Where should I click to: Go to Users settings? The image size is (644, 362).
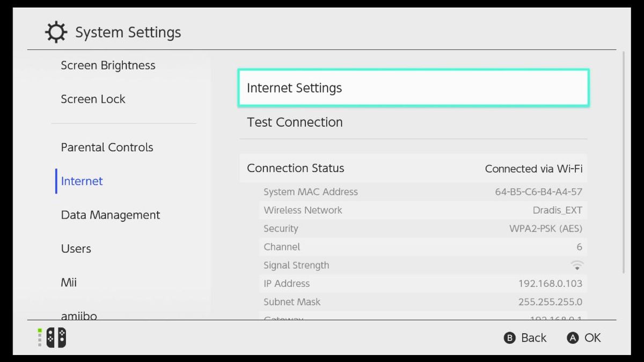point(76,248)
